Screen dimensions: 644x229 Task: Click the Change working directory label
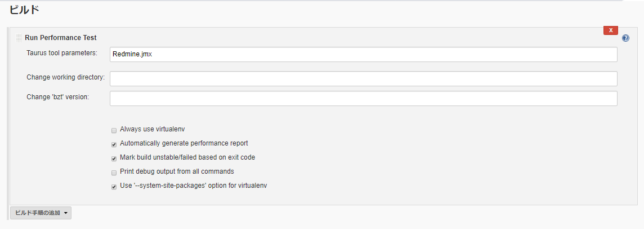pyautogui.click(x=66, y=77)
